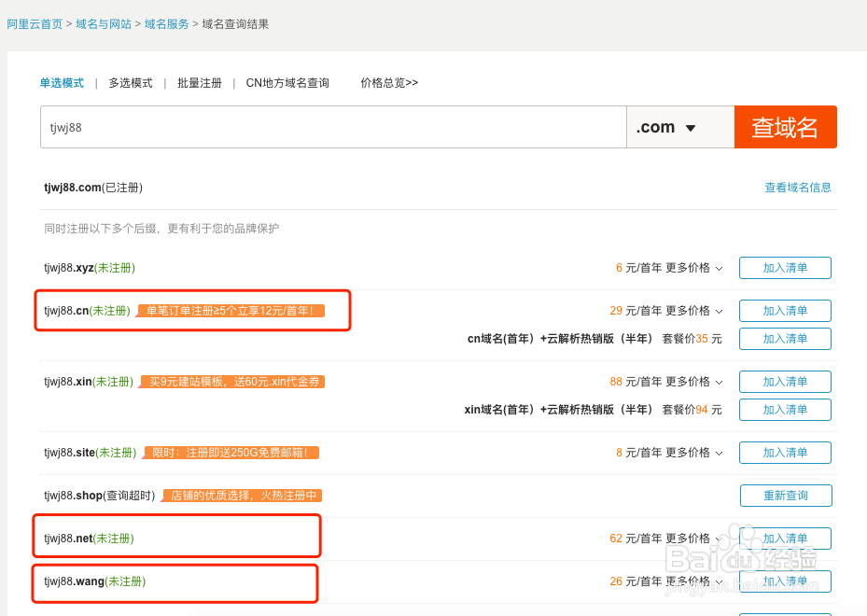Screen dimensions: 867x616
Task: Select the tjwj88.shop(查询超时) domain text
Action: (x=100, y=496)
